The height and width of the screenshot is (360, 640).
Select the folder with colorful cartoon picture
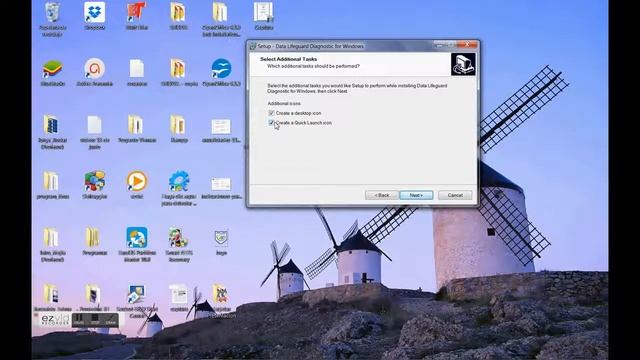pos(220,294)
